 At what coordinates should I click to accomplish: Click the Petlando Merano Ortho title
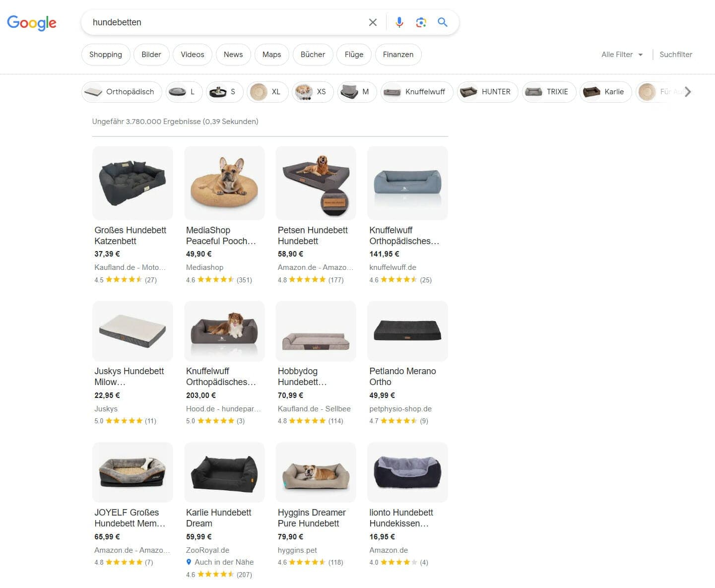(x=402, y=377)
